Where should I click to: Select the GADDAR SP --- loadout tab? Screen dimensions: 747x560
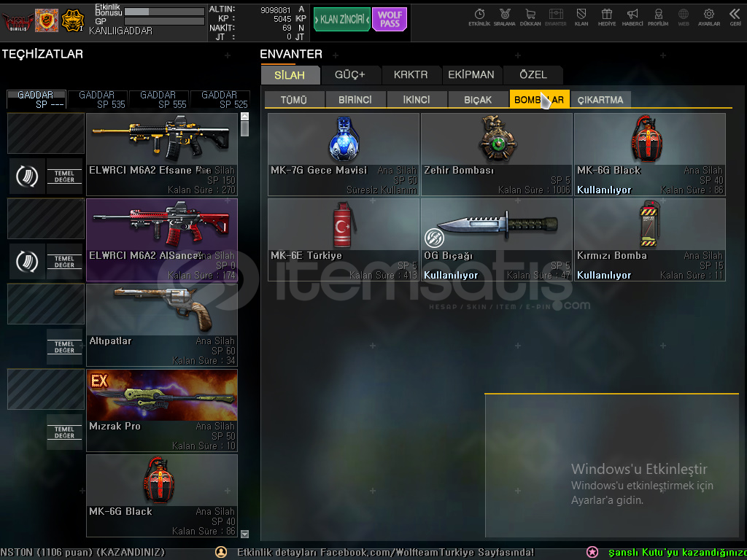36,99
